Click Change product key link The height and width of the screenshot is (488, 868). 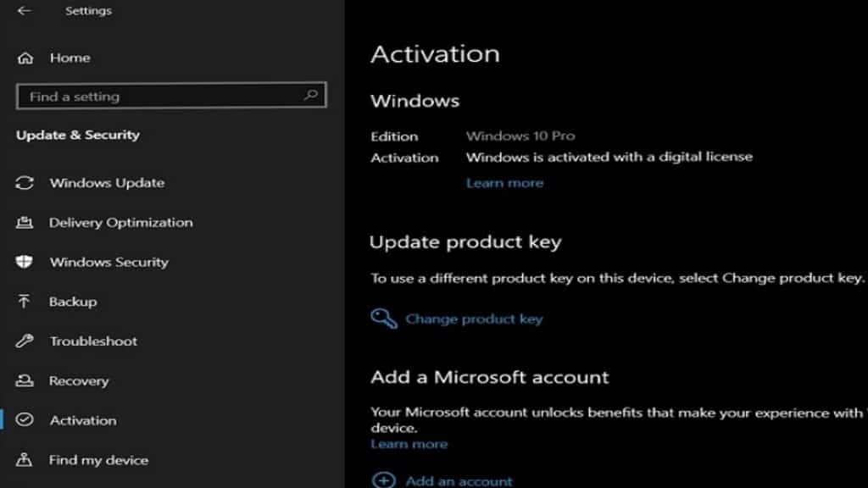tap(475, 319)
